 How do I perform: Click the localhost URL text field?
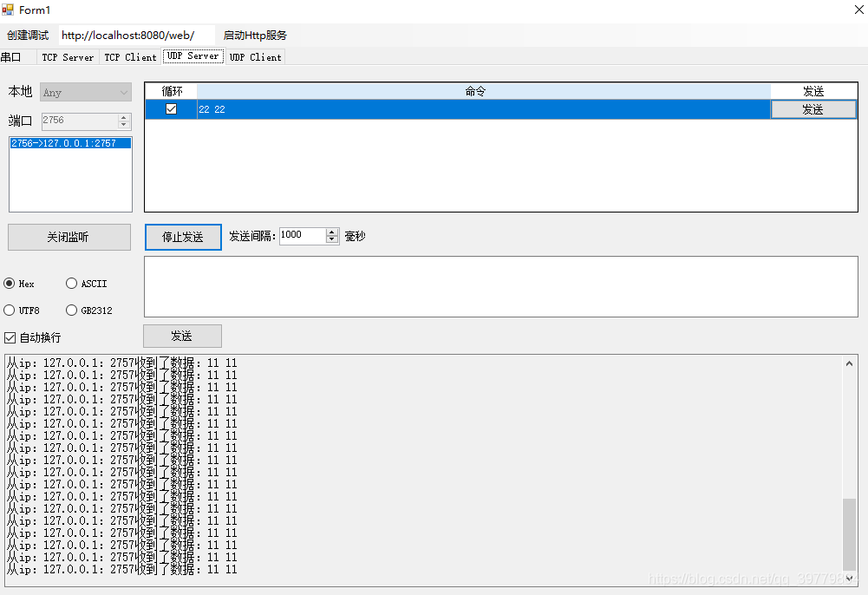136,36
